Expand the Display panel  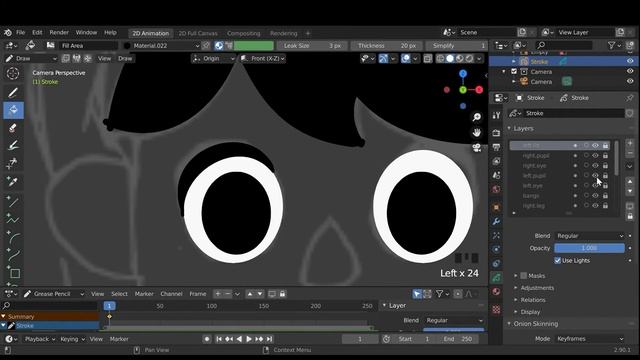[x=530, y=312]
